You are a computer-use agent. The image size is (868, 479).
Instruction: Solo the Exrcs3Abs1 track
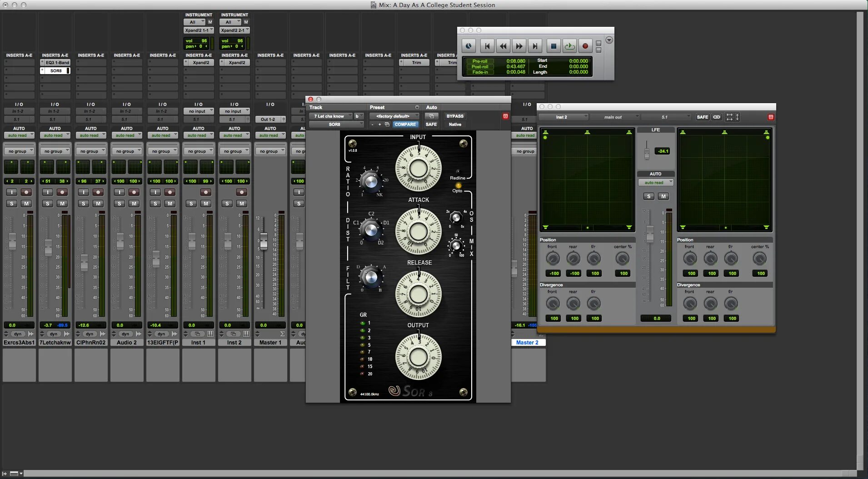[x=12, y=204]
